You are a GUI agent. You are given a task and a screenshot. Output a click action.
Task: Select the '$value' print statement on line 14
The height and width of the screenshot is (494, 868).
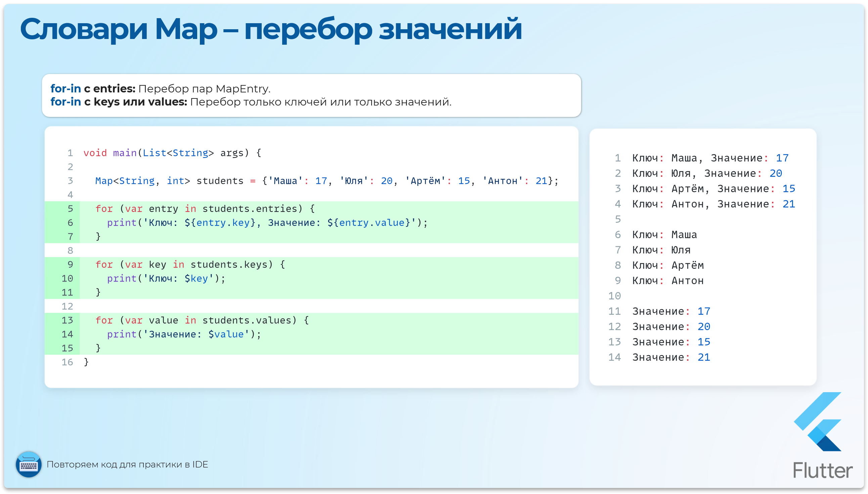click(185, 334)
